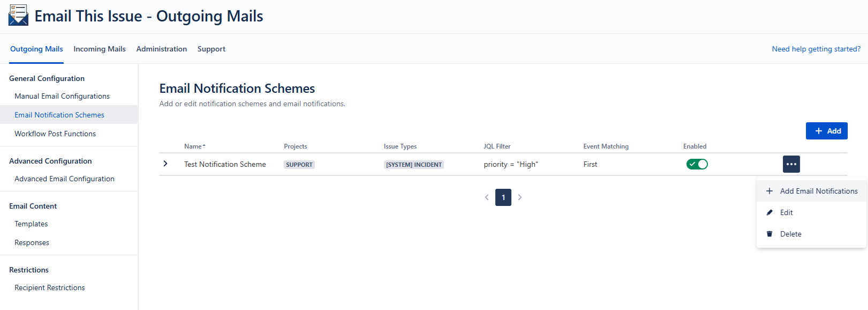Click the trash icon beside Delete

(x=769, y=234)
